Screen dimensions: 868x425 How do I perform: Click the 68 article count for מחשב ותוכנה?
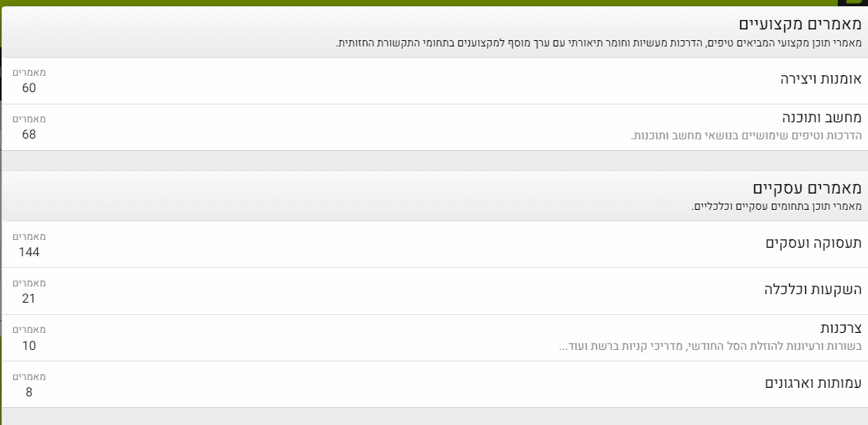tap(29, 135)
